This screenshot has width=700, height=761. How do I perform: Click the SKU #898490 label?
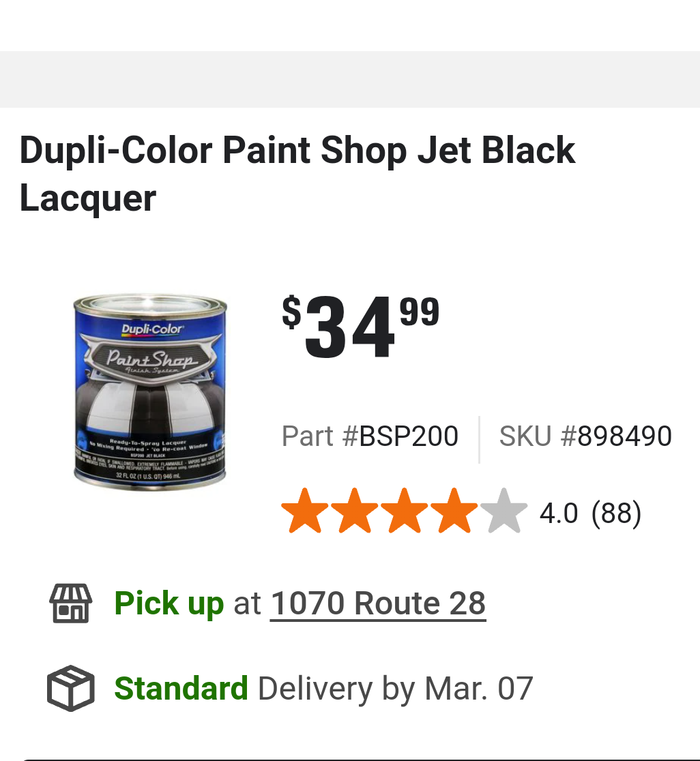pyautogui.click(x=585, y=436)
